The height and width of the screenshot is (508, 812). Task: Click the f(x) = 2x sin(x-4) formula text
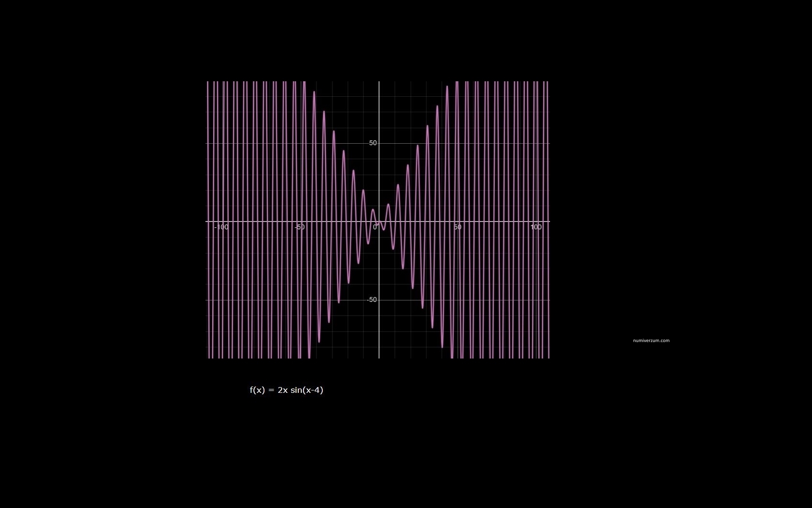point(286,390)
